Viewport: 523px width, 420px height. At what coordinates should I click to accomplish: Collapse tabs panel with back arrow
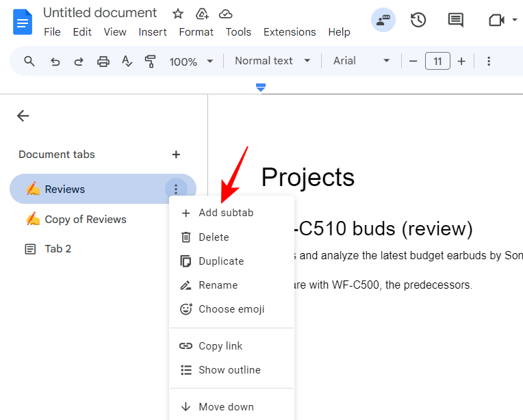pos(23,116)
